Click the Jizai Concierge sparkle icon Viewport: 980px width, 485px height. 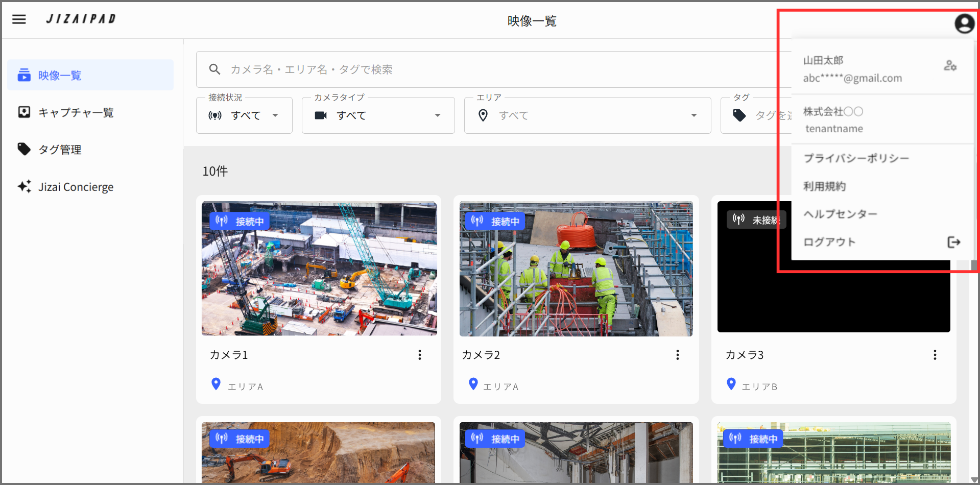click(x=24, y=186)
